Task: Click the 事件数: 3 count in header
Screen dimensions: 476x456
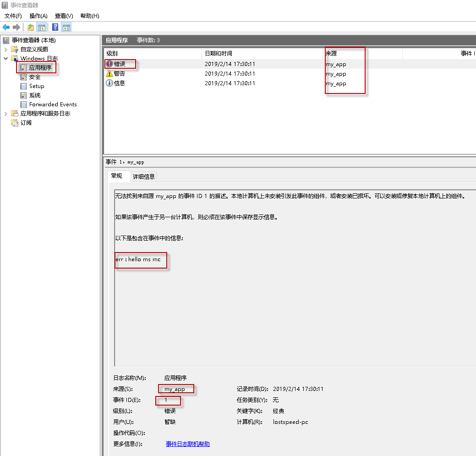Action: click(x=148, y=40)
